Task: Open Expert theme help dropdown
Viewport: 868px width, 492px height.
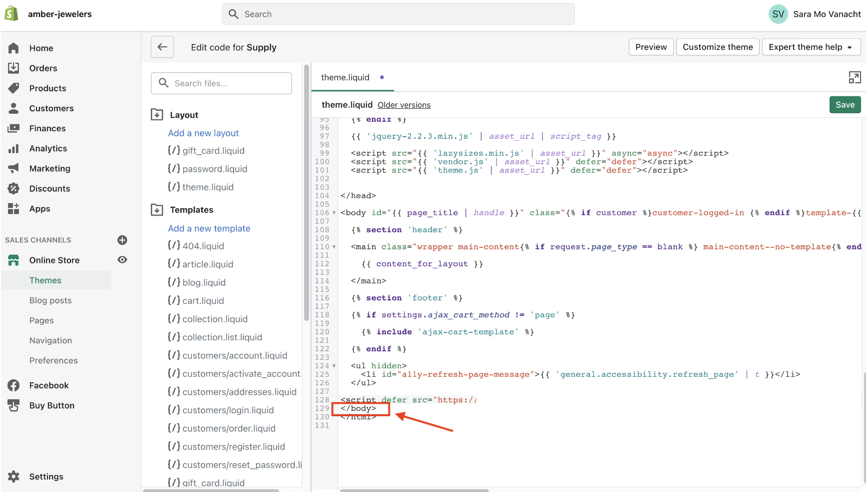Action: click(x=811, y=47)
